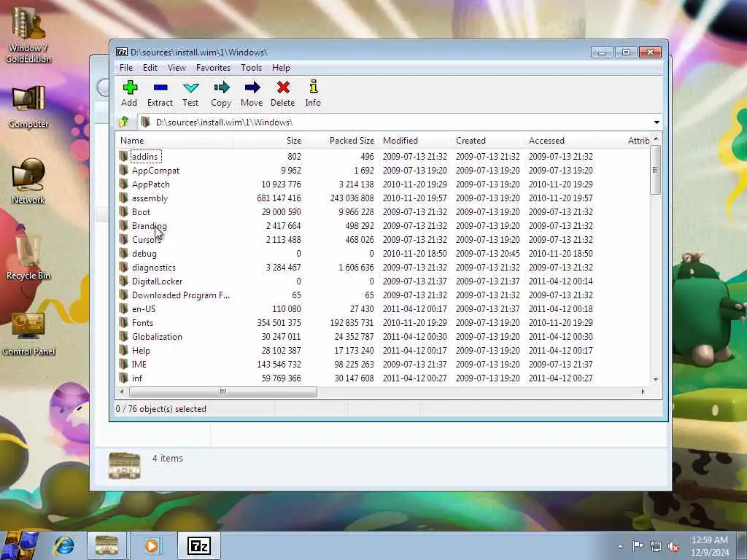Open Media Player from taskbar
Screen dimensions: 747x560
tap(152, 545)
